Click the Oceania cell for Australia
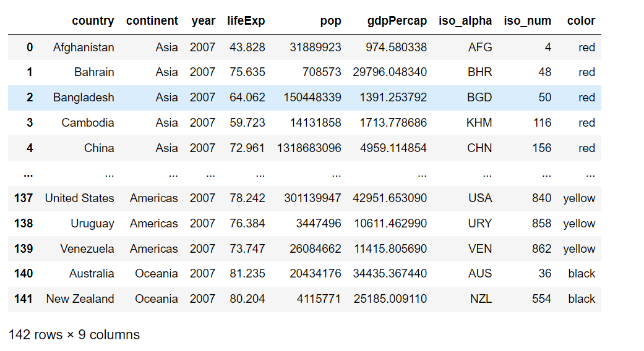644x351 pixels. coord(157,274)
